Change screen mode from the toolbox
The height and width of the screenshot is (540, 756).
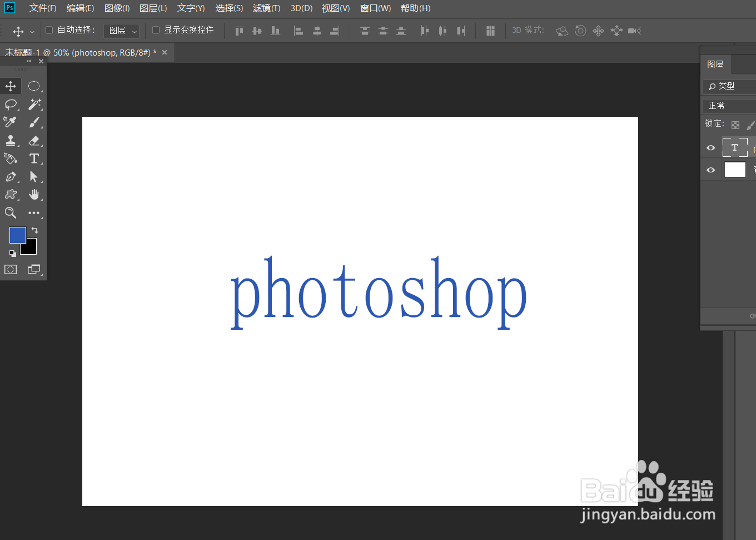pos(34,269)
